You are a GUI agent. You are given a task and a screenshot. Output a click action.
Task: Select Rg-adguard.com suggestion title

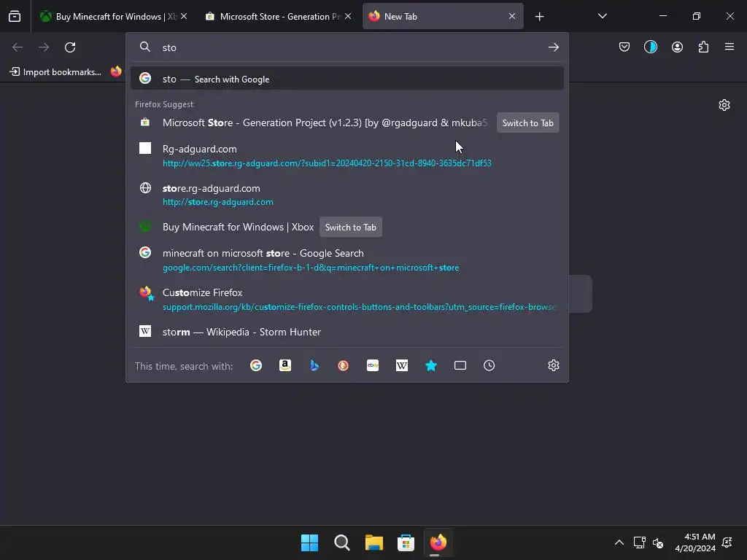[x=200, y=149]
